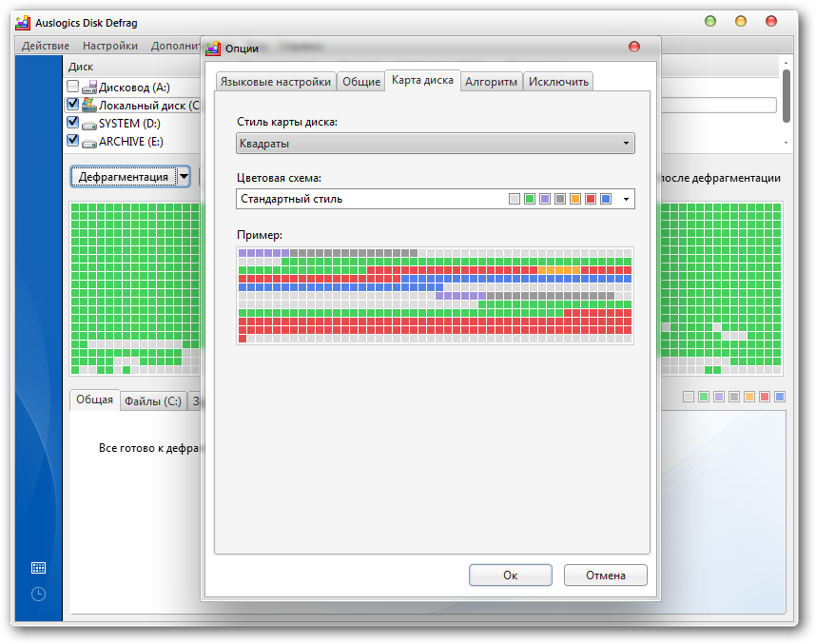This screenshot has height=644, width=816.
Task: Open the Exclude tab
Action: pos(558,82)
